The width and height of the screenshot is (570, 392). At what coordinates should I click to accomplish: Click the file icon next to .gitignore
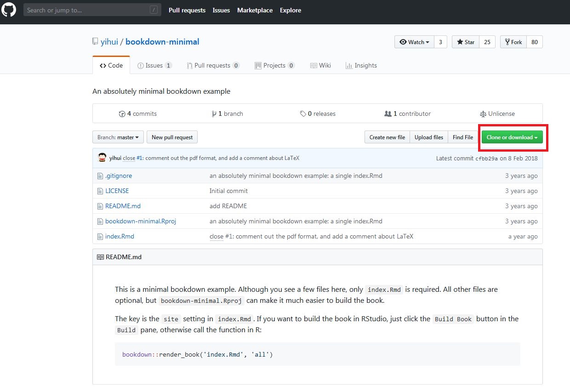coord(100,176)
